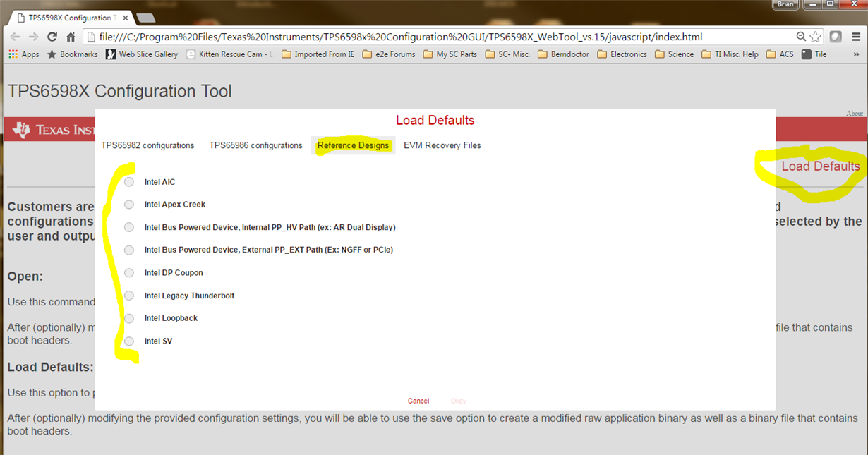Open the Load Defaults menu item

pyautogui.click(x=821, y=166)
